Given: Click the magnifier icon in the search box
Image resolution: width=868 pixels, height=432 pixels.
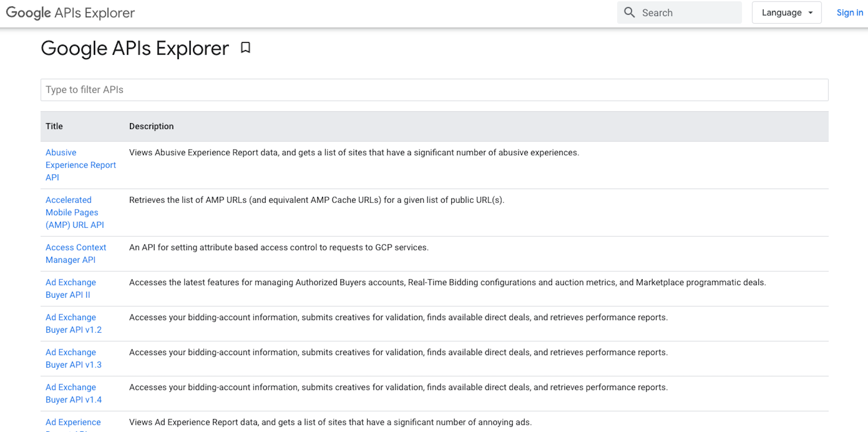Looking at the screenshot, I should pyautogui.click(x=630, y=13).
